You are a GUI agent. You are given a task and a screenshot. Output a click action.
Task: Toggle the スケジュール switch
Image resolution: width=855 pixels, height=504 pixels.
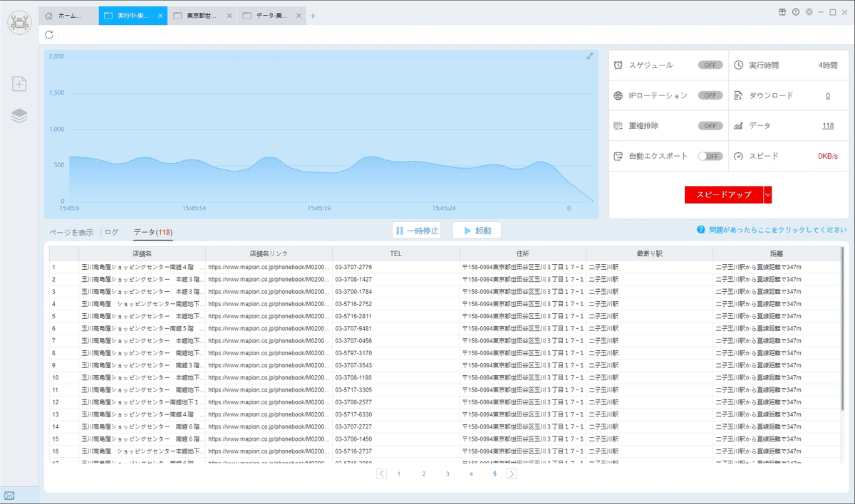point(710,65)
